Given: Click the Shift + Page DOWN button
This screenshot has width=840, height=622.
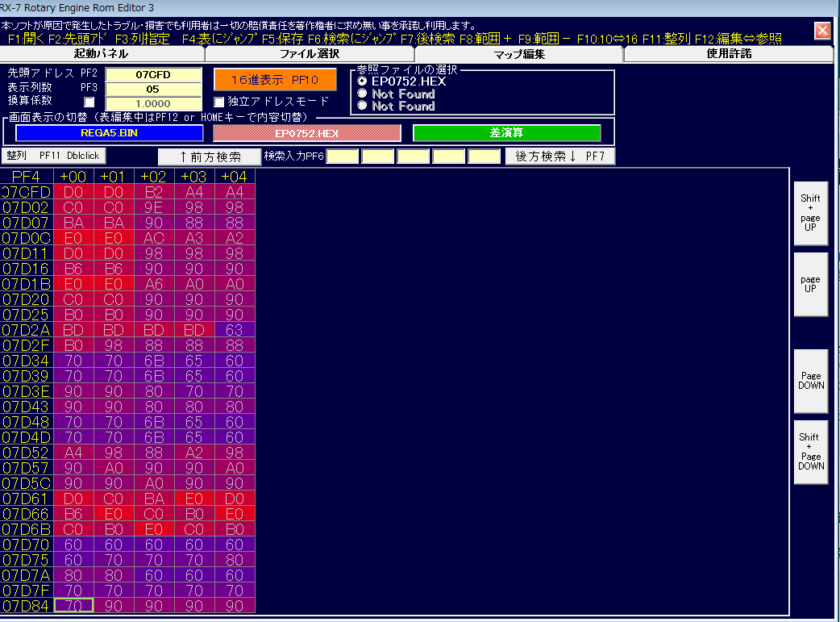Looking at the screenshot, I should [810, 452].
